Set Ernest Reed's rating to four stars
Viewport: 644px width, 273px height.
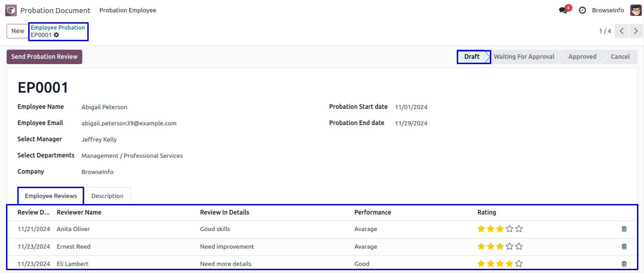(509, 247)
